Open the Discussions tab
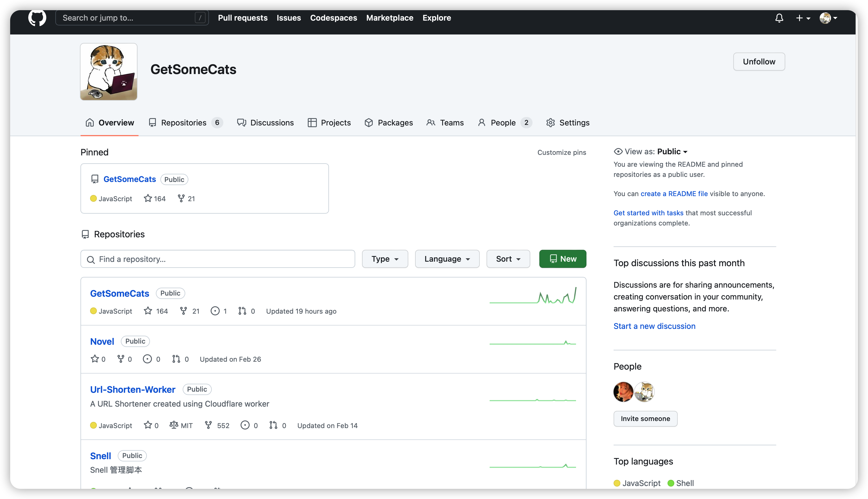 pyautogui.click(x=265, y=123)
